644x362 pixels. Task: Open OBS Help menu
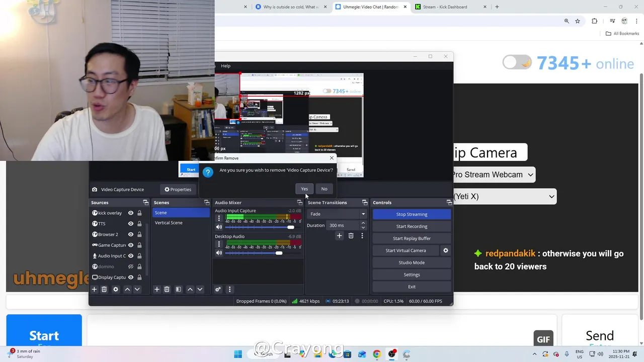225,66
